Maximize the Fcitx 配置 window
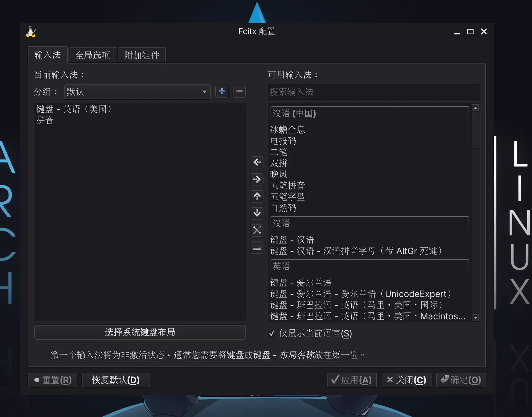 470,31
